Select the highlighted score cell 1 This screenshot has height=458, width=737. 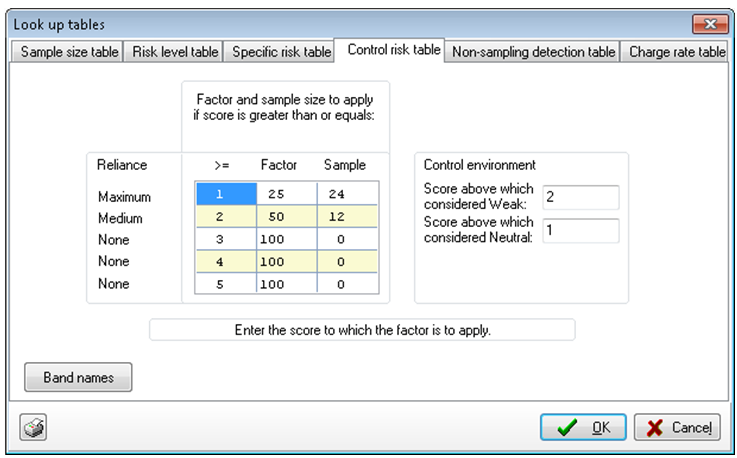coord(226,194)
